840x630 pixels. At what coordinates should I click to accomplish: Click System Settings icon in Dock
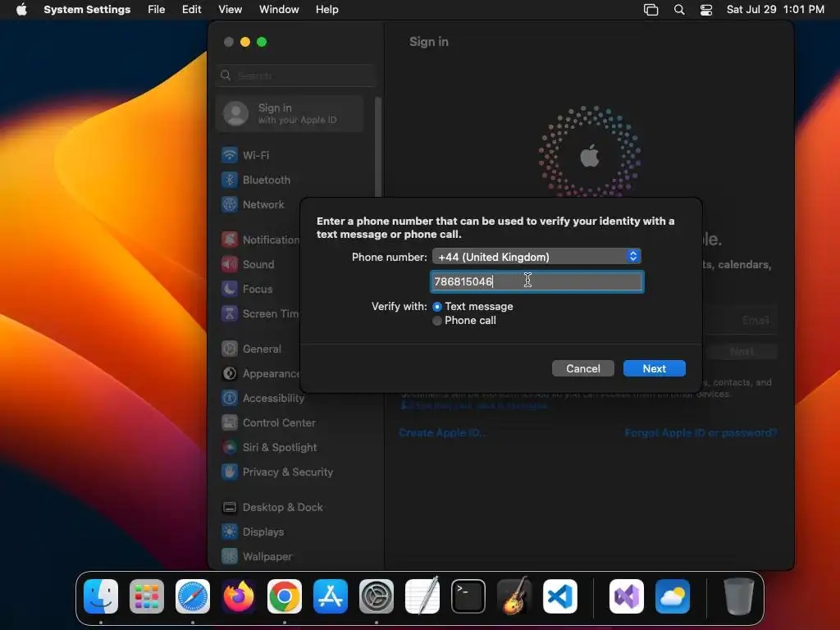tap(376, 596)
